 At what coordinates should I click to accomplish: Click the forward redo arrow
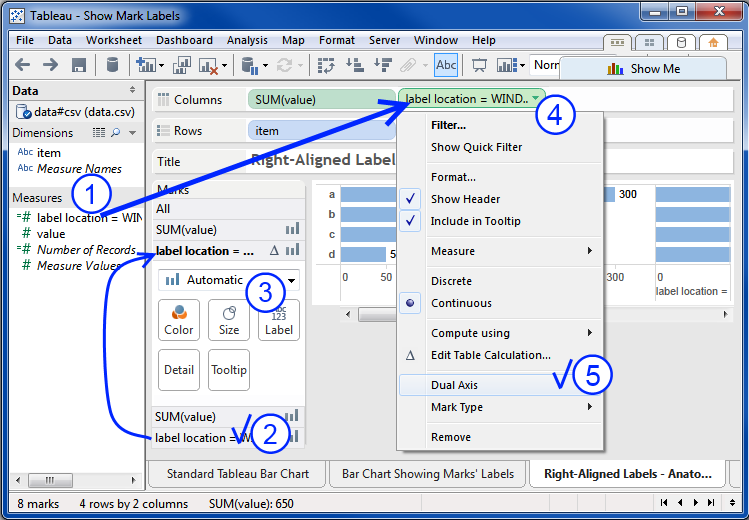click(50, 65)
